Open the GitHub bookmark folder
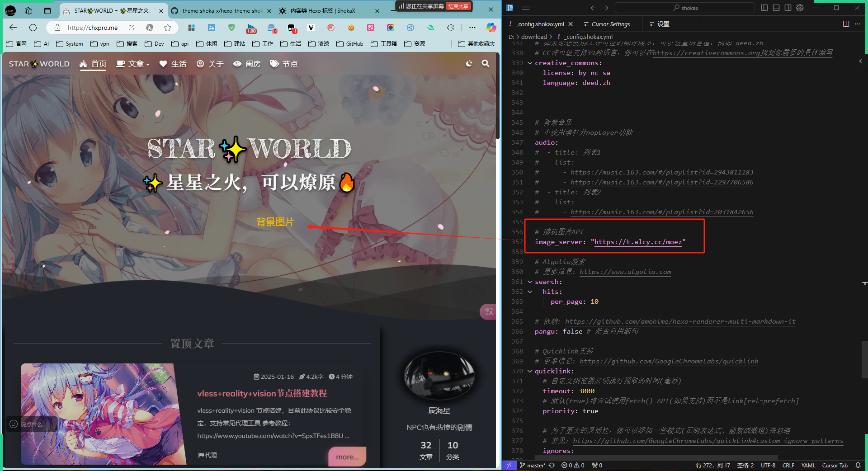The image size is (868, 471). pos(349,44)
